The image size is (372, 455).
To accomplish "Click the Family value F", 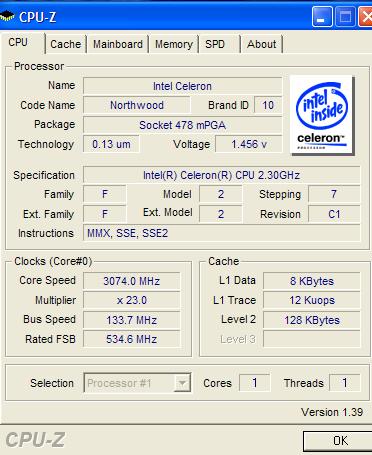I will coord(105,194).
